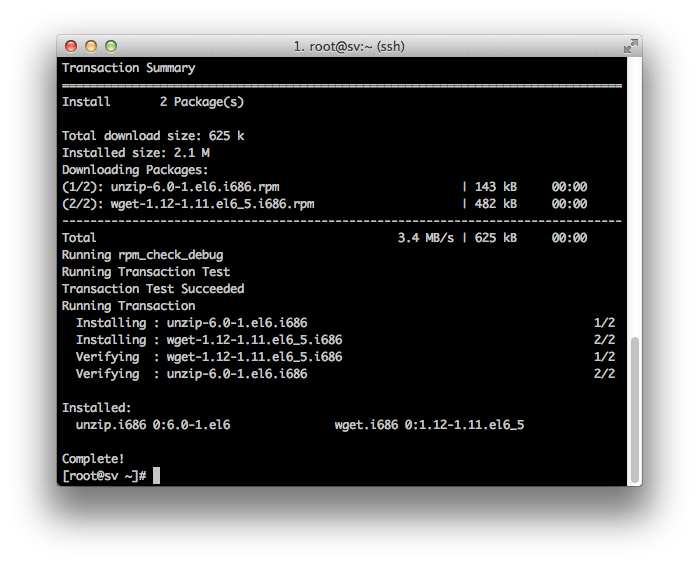Click the "482 kB" download size
The image size is (699, 565).
coord(496,204)
